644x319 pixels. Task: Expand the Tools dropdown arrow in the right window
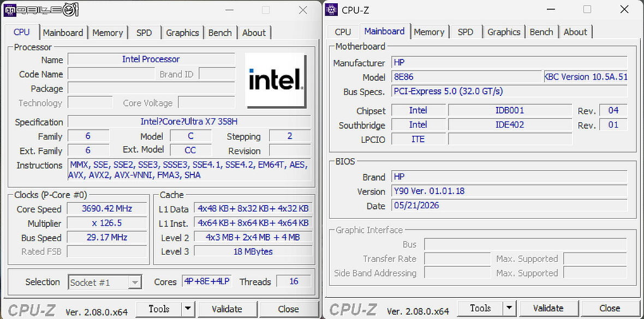[509, 308]
